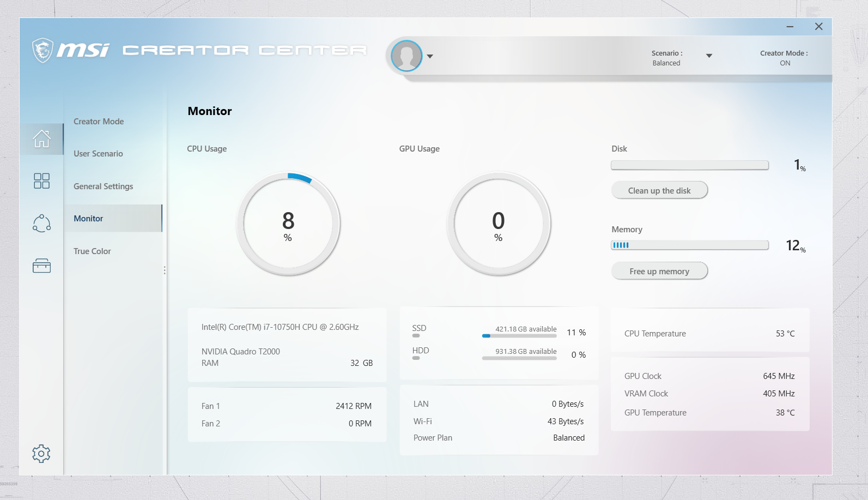Open settings gear icon
The image size is (868, 500).
[41, 454]
